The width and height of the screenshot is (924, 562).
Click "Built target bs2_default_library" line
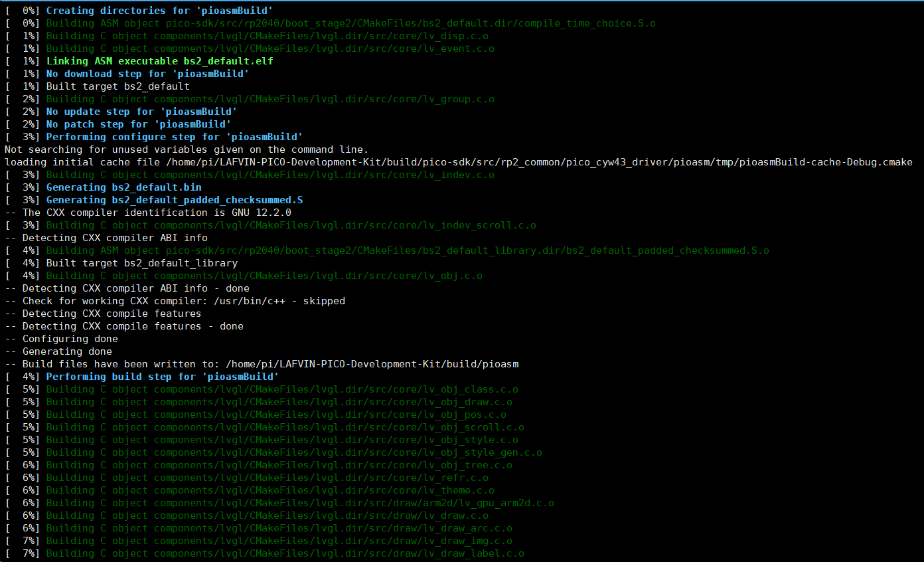[x=121, y=263]
